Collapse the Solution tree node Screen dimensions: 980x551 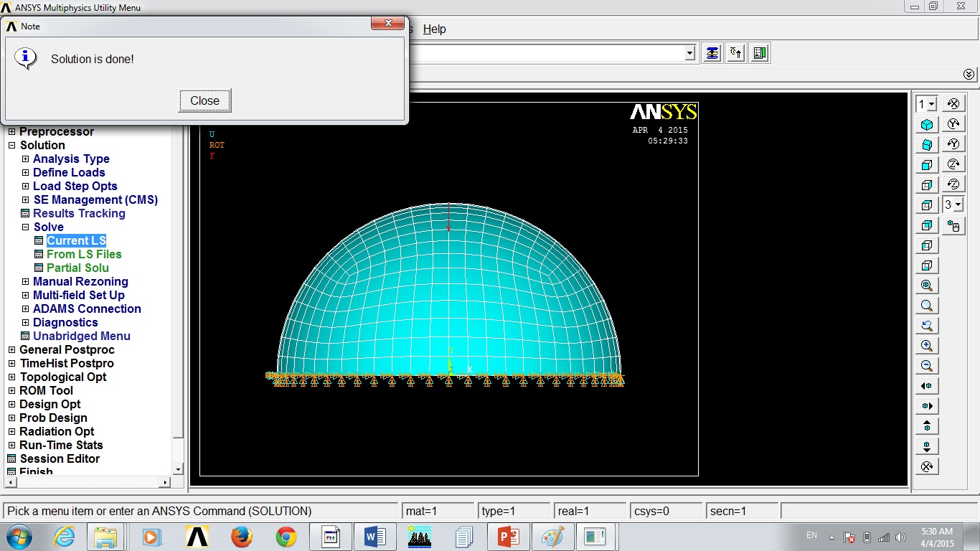pyautogui.click(x=12, y=145)
